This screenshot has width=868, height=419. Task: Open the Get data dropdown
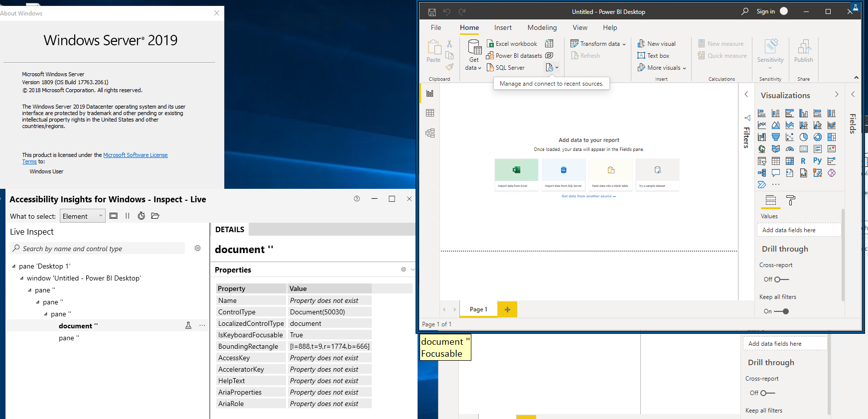point(473,55)
